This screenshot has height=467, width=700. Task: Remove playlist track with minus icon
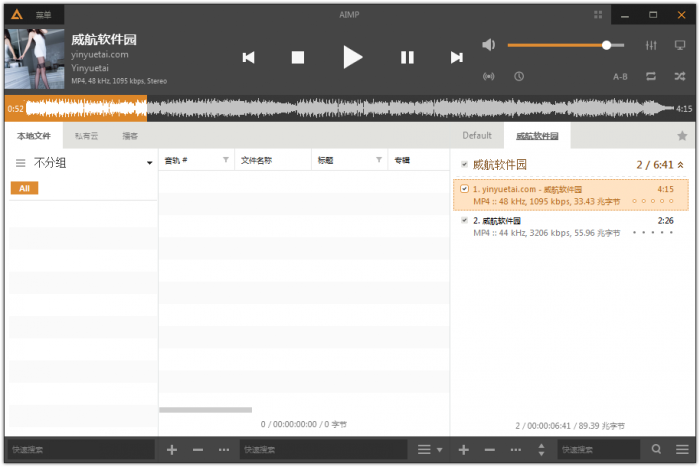[x=490, y=450]
